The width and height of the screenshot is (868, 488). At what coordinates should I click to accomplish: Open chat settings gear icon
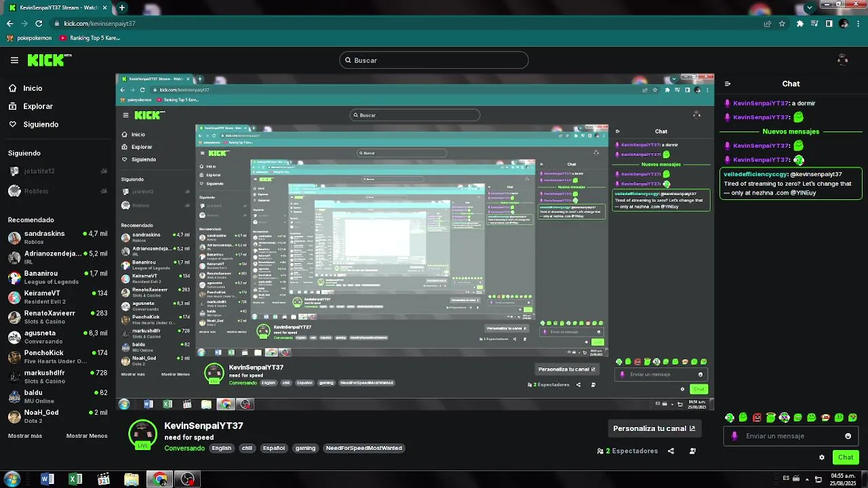(x=822, y=457)
